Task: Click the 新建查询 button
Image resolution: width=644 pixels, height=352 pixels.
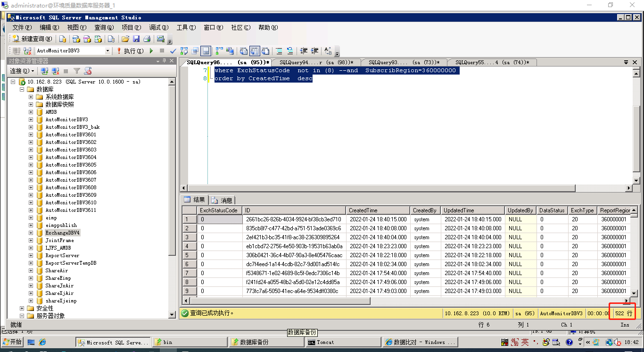Action: click(33, 39)
